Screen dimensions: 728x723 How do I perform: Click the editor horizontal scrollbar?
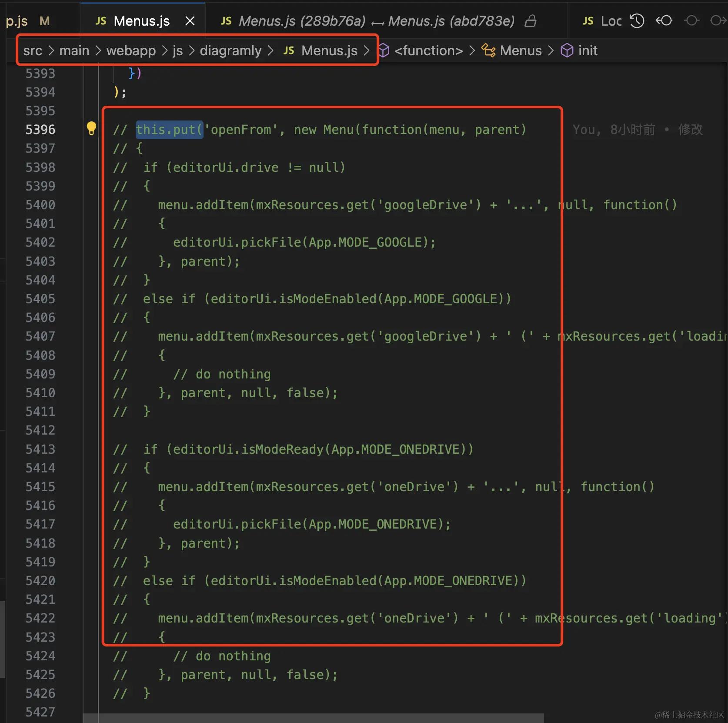(x=313, y=718)
